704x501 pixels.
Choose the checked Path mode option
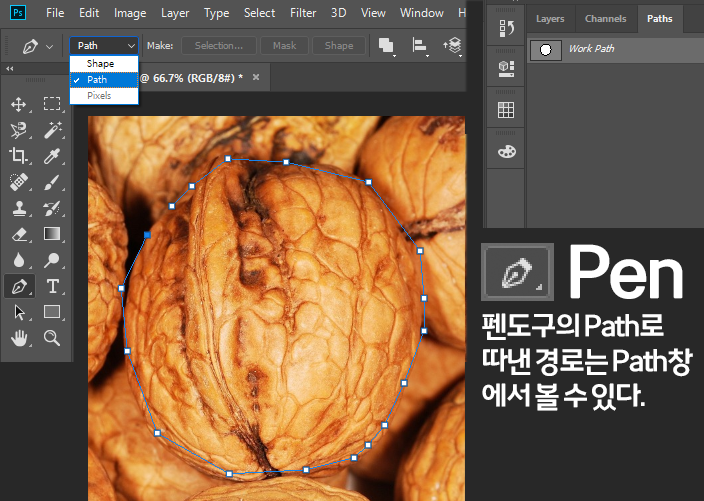coord(104,79)
